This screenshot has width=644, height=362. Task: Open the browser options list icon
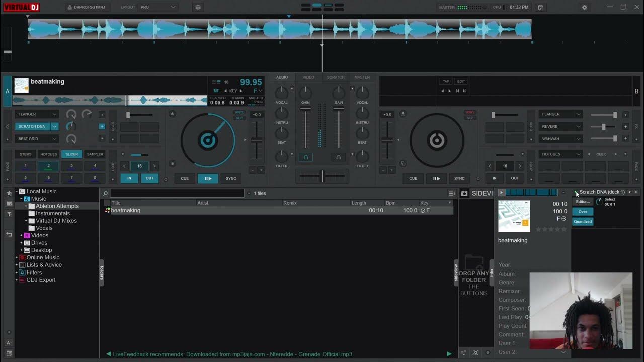[x=452, y=193]
